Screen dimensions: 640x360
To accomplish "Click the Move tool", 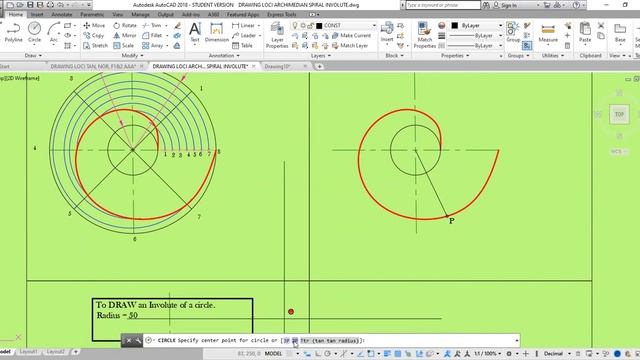I will 94,25.
